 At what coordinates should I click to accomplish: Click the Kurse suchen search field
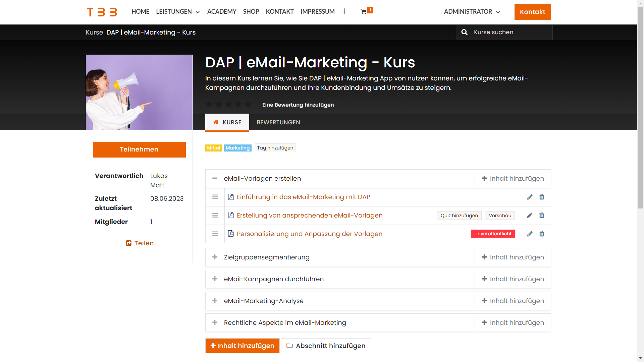(x=510, y=32)
